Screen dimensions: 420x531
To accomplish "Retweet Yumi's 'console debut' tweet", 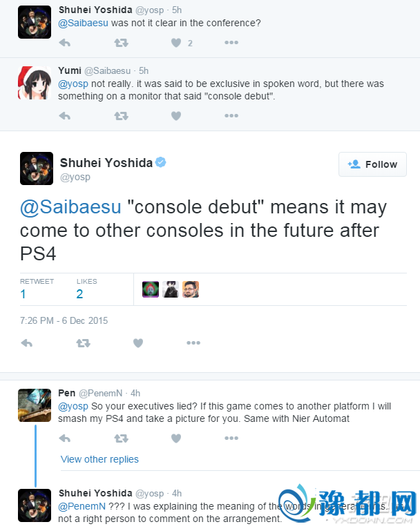I will pos(121,115).
